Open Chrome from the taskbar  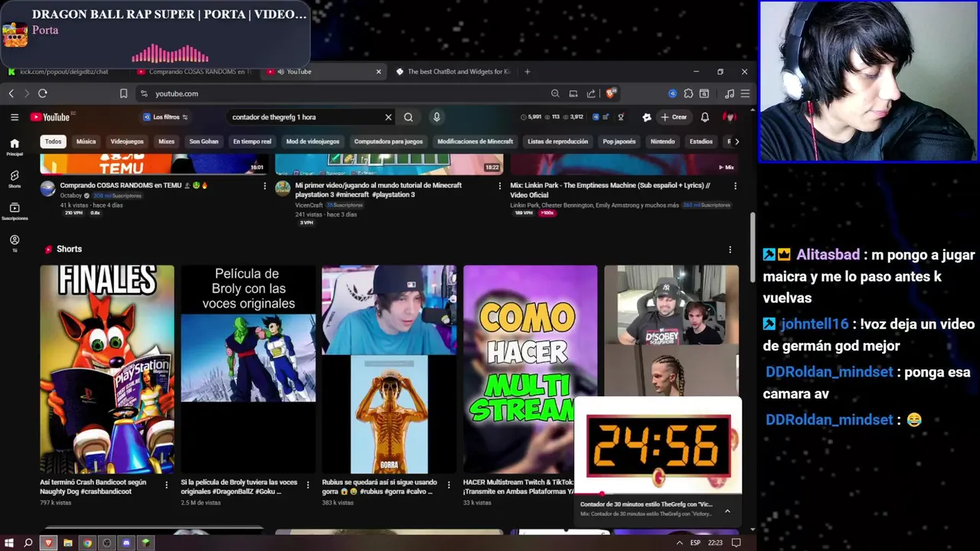[x=87, y=543]
